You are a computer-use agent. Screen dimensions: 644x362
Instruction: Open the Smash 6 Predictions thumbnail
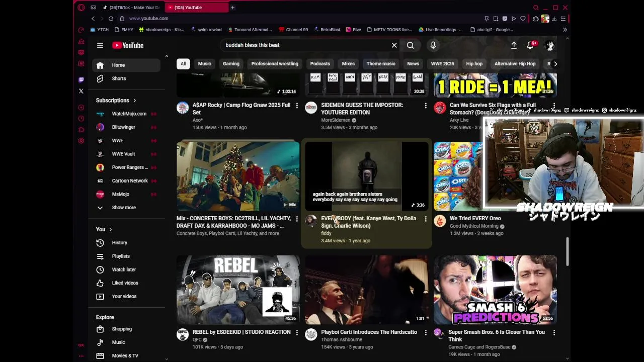click(x=495, y=290)
